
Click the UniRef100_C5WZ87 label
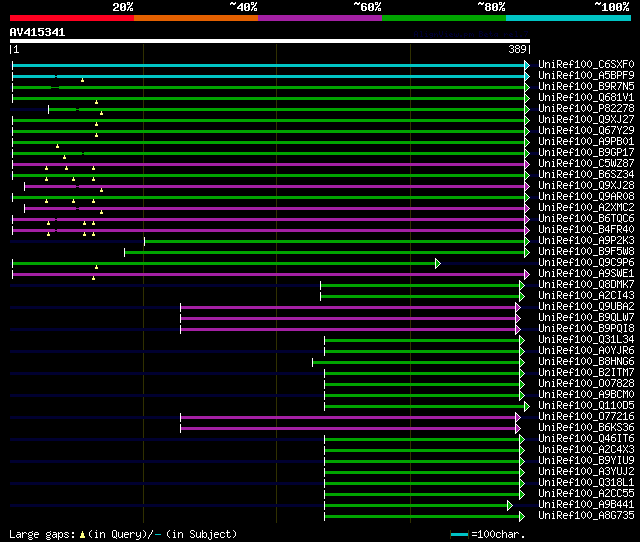[586, 164]
